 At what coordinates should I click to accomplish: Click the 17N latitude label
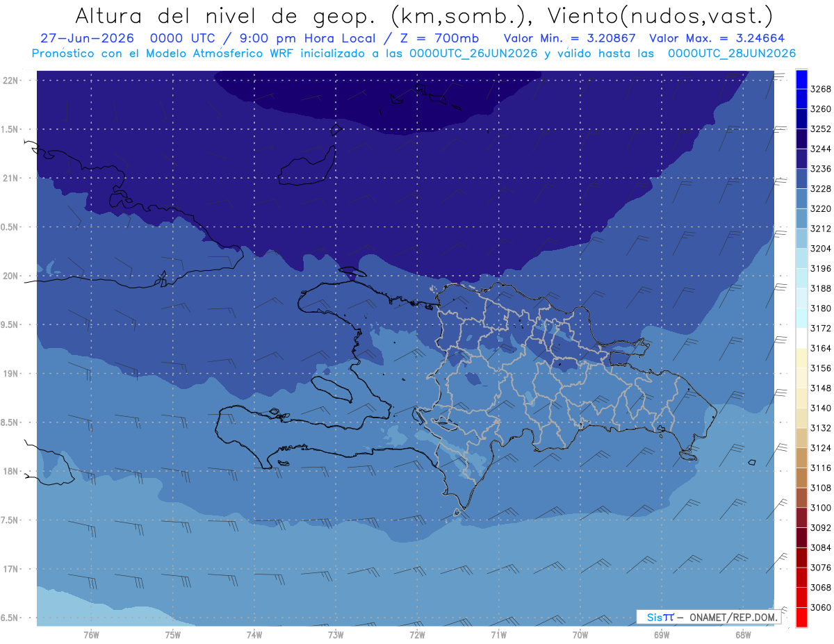(x=10, y=570)
